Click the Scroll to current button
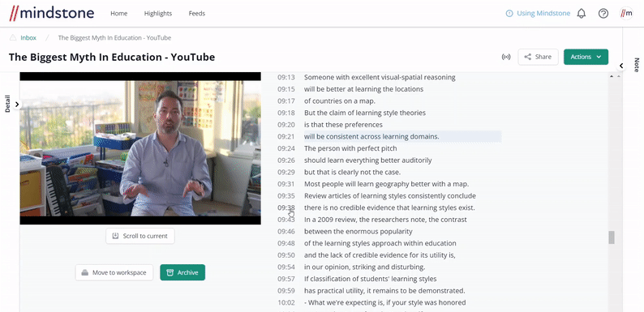The image size is (644, 312). pyautogui.click(x=140, y=236)
